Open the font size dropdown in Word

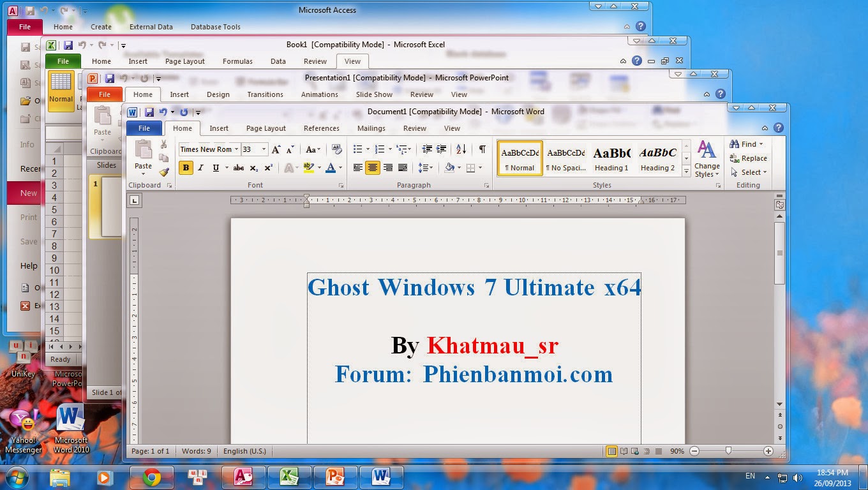tap(264, 149)
